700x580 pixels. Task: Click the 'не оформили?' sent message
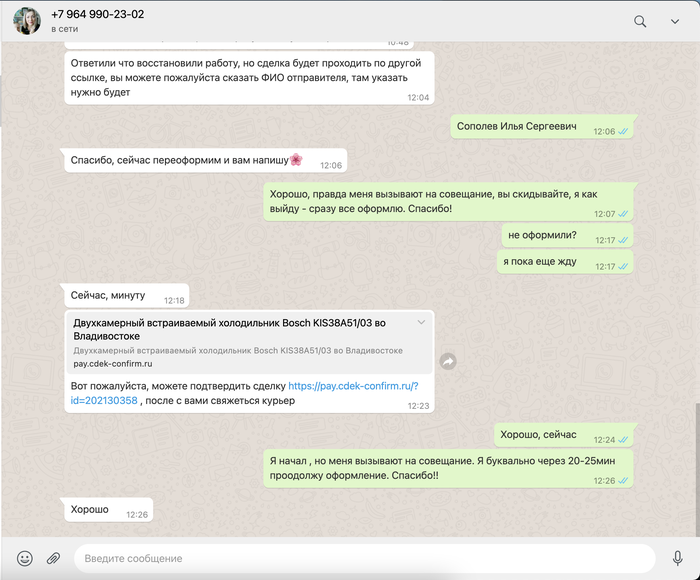click(x=542, y=236)
